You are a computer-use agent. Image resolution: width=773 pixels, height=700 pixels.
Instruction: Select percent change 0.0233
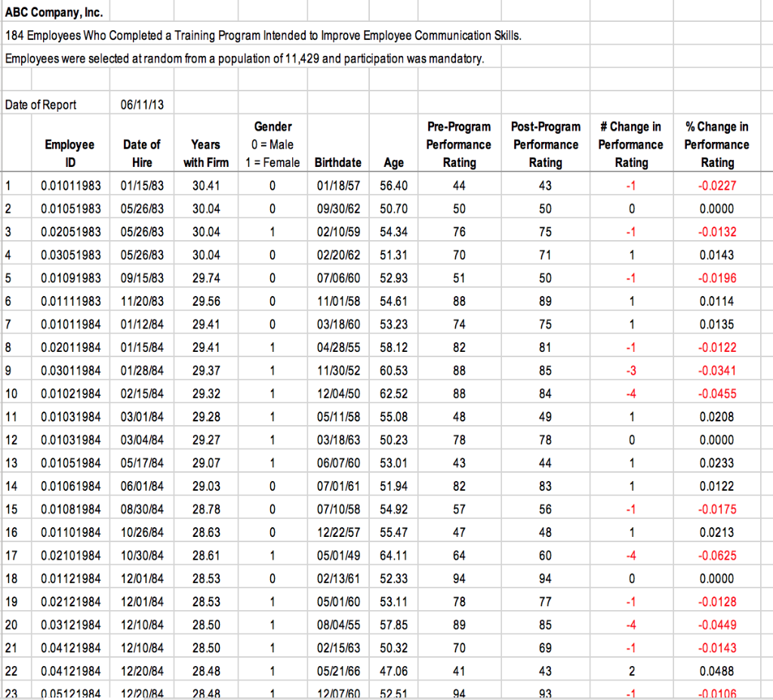(x=717, y=463)
